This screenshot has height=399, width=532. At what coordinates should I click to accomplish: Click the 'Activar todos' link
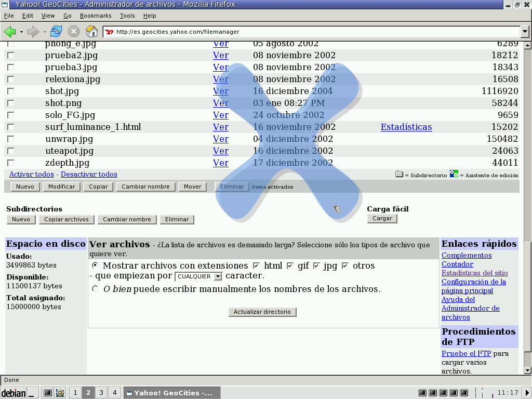coord(32,174)
